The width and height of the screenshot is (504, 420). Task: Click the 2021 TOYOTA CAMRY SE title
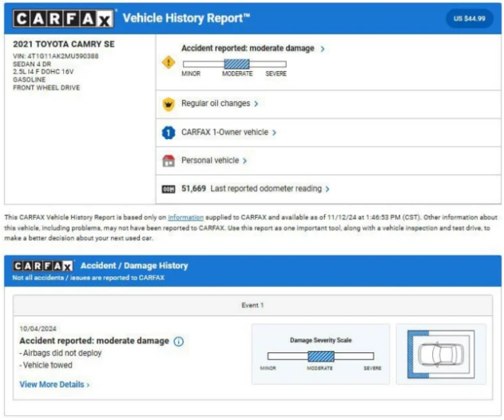coord(64,45)
